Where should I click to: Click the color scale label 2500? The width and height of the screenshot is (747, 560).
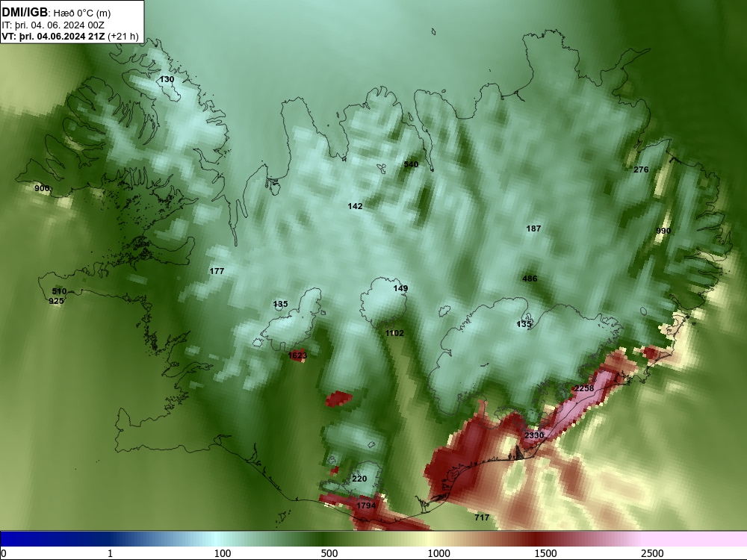coord(652,553)
